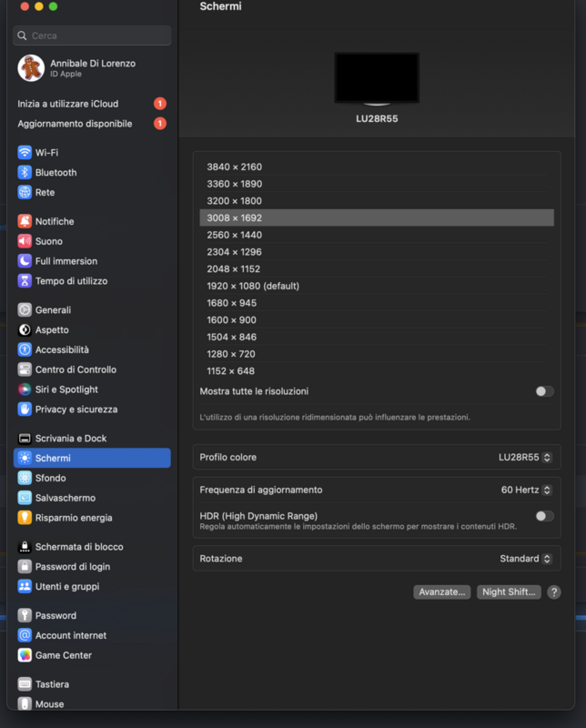Open the Siri e Spotlight icon
Viewport: 586px width, 728px height.
coord(25,389)
